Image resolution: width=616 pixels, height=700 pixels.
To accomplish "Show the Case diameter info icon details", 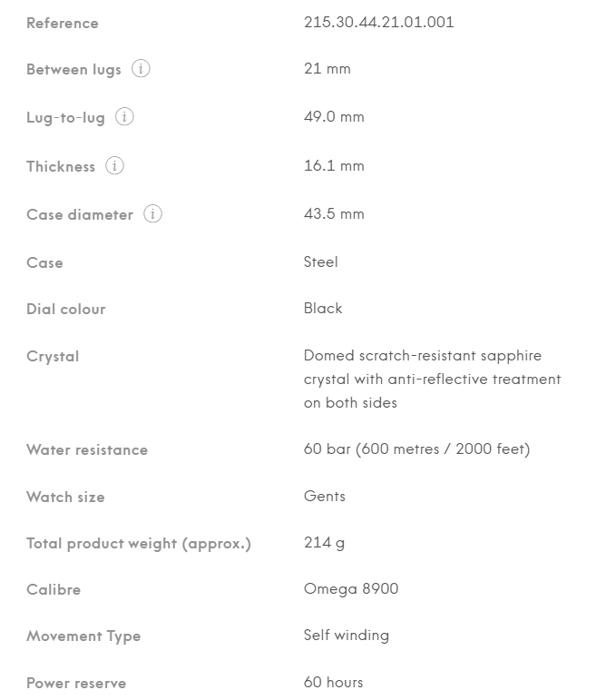I will click(x=152, y=214).
